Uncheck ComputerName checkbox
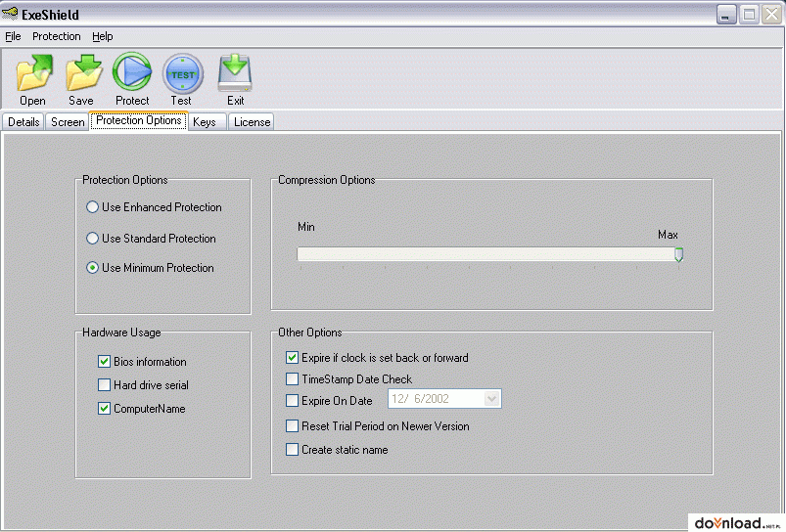786x532 pixels. click(x=104, y=408)
